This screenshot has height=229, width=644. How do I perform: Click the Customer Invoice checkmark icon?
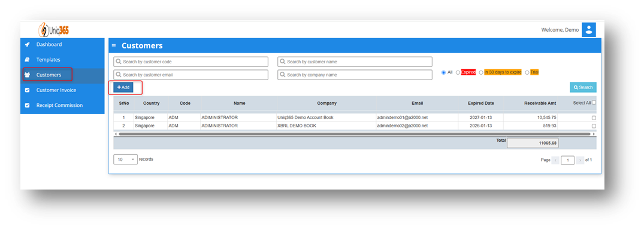click(x=27, y=90)
